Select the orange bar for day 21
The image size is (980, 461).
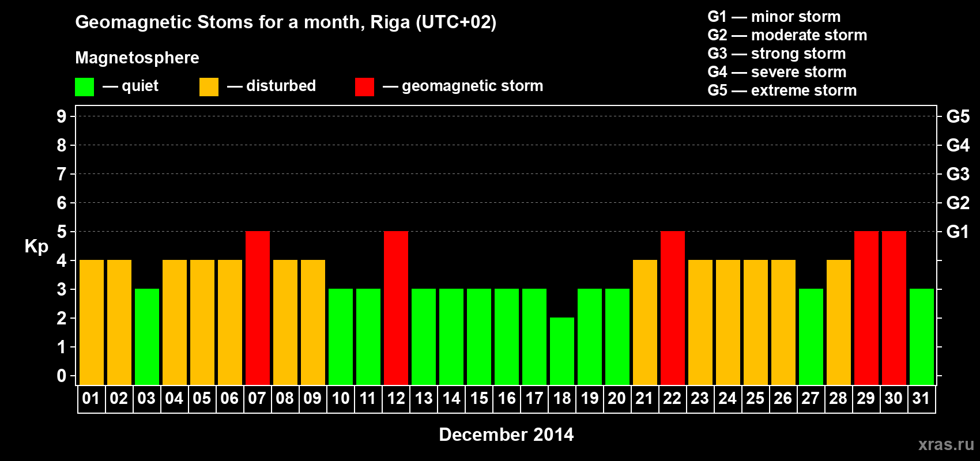pos(645,322)
